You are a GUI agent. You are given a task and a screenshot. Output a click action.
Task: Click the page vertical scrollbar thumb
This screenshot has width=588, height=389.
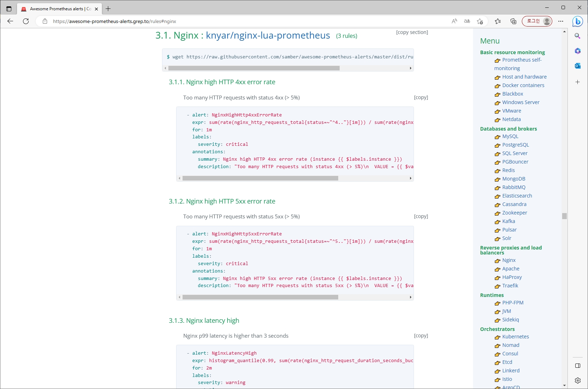pos(564,216)
